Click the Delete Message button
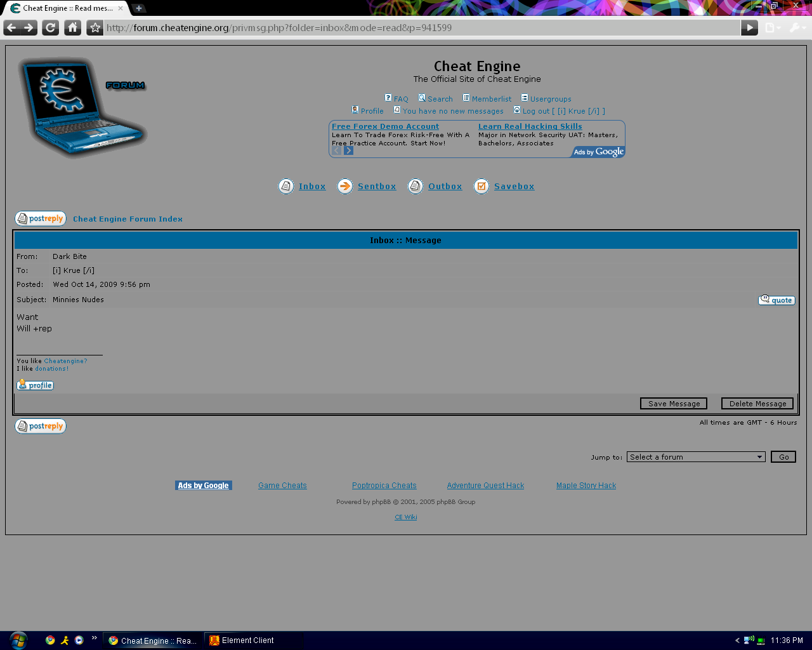 757,404
